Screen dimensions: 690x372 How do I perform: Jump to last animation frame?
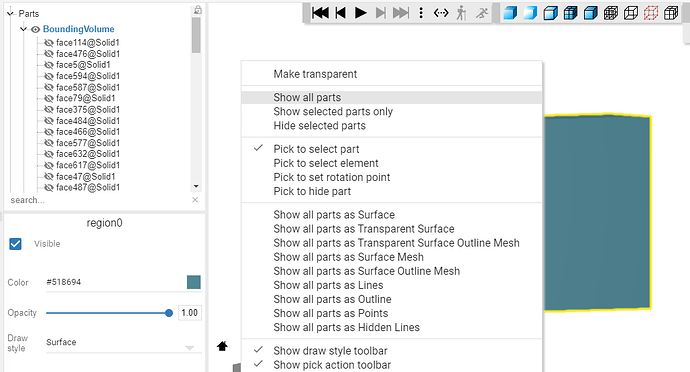(x=400, y=13)
